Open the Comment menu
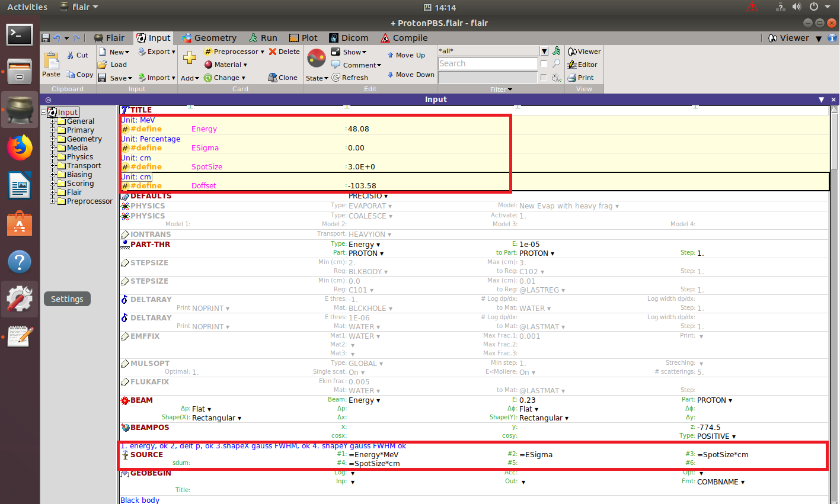The width and height of the screenshot is (840, 504). click(356, 65)
